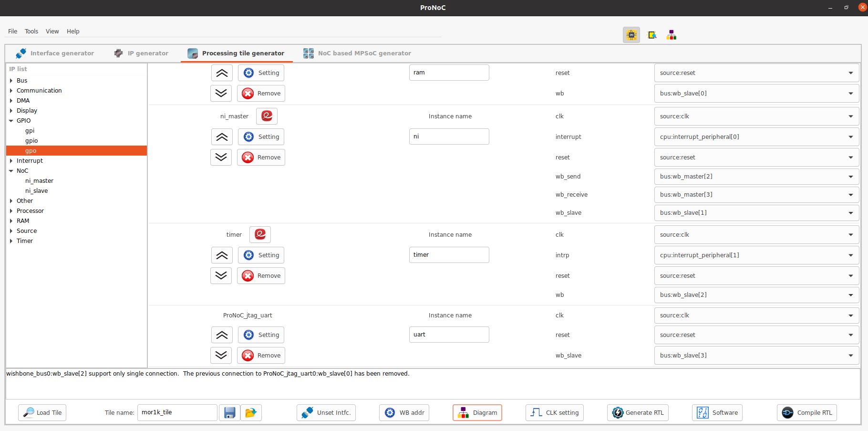Save the tile with floppy disk icon
Viewport: 868px width, 431px height.
pyautogui.click(x=229, y=412)
